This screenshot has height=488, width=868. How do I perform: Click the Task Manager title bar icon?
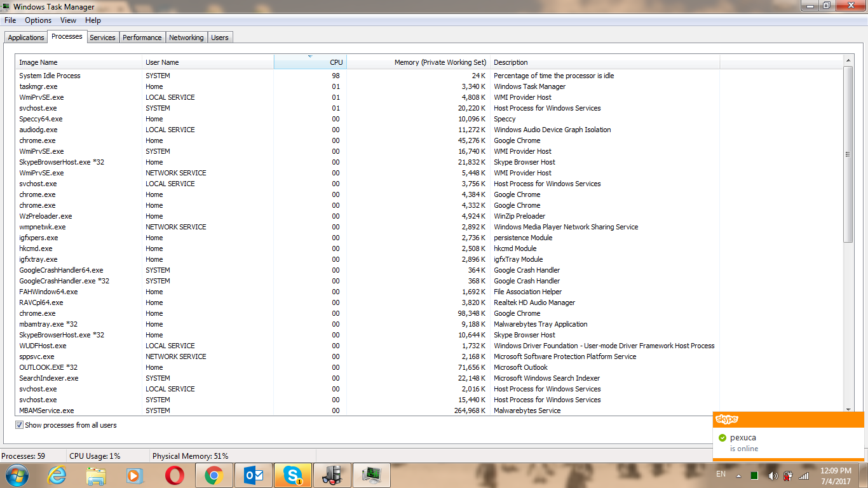click(x=6, y=6)
